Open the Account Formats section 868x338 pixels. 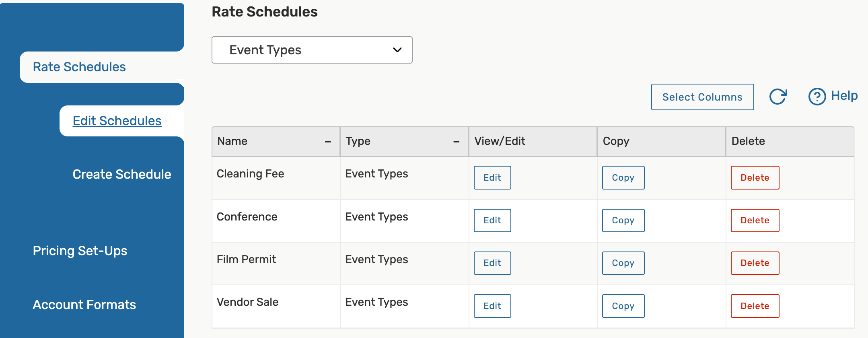point(84,305)
